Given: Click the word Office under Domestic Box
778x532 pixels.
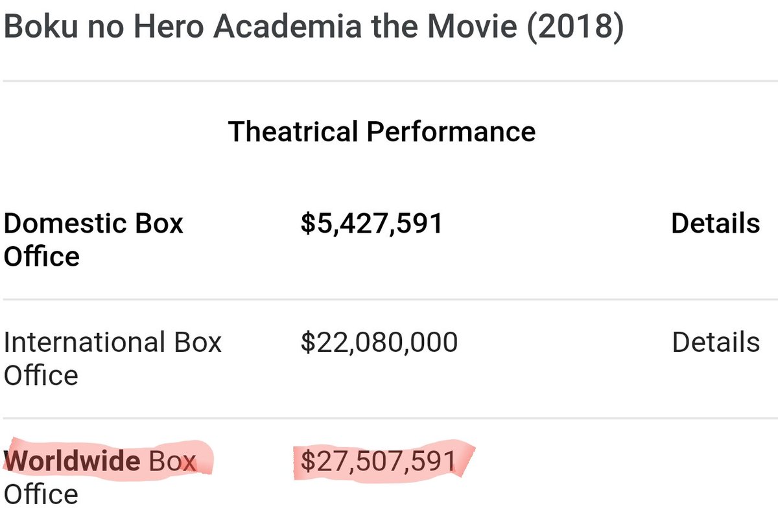Looking at the screenshot, I should (x=41, y=257).
